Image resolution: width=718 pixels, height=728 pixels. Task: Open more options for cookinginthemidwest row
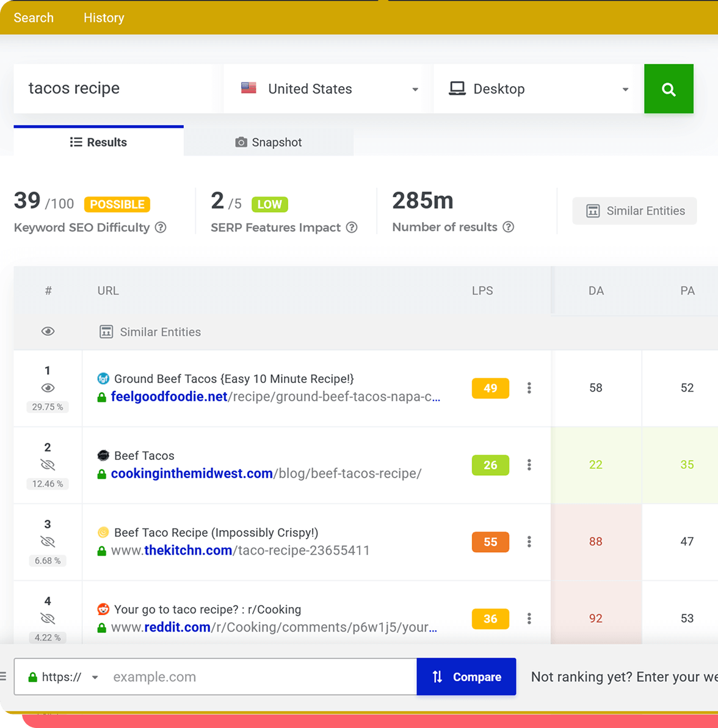529,465
